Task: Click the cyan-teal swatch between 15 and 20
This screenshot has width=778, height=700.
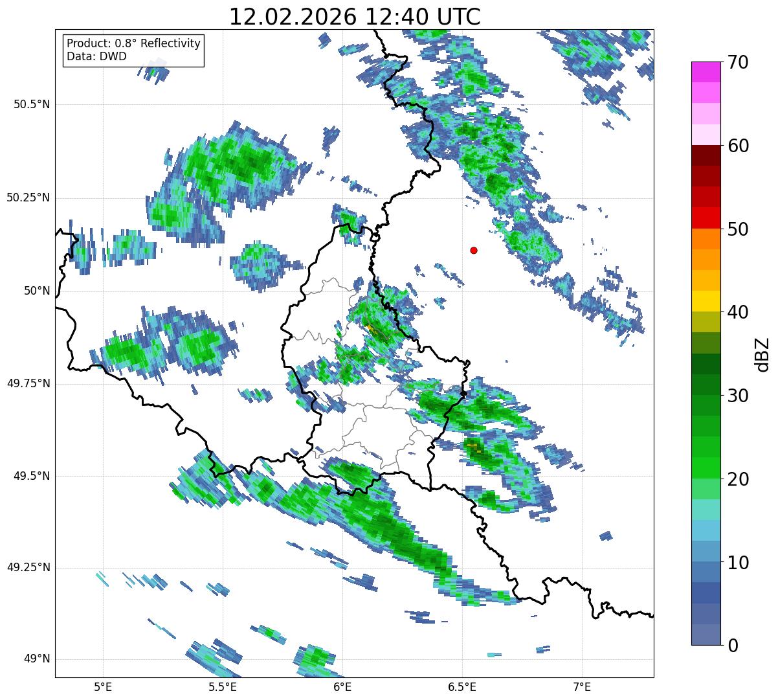Action: [706, 510]
